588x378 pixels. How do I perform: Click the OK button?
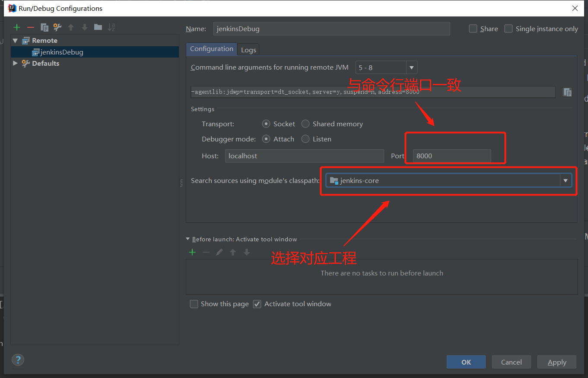[x=466, y=362]
